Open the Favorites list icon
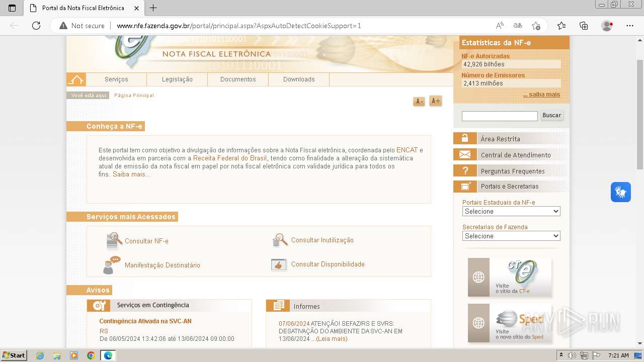 (561, 26)
